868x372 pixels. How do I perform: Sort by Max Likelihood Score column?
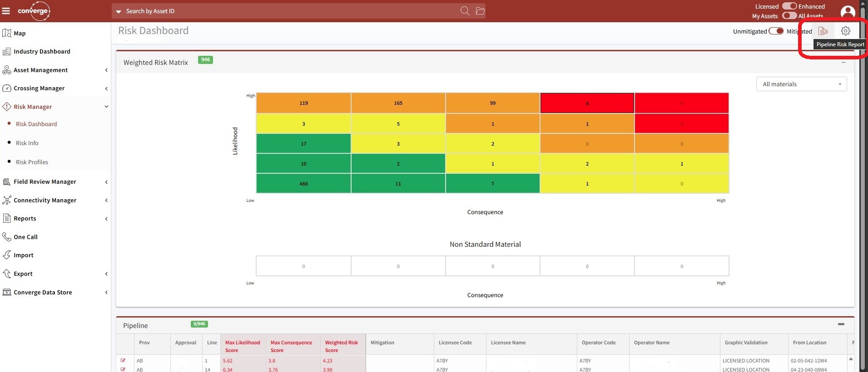coord(243,346)
